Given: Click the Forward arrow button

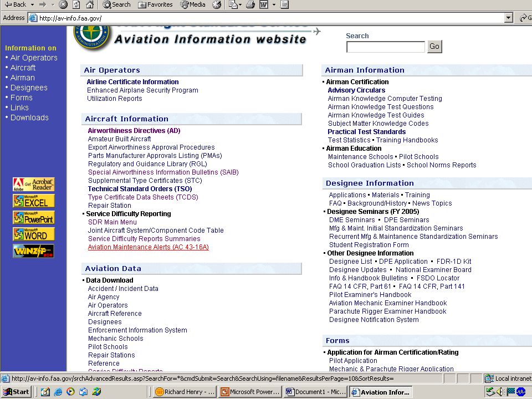Looking at the screenshot, I should [x=43, y=4].
